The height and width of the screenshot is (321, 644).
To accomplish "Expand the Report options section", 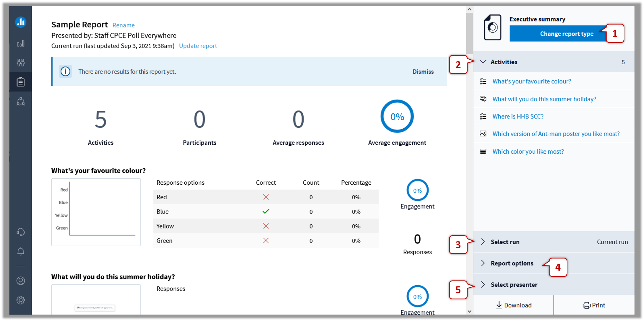I will point(512,263).
